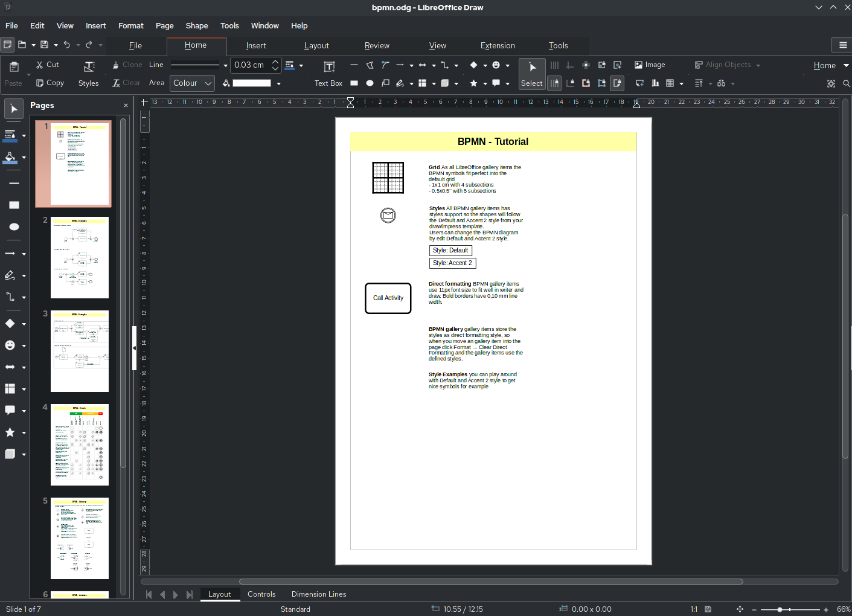Expand the stars and banners shapes dropdown

coord(485,83)
